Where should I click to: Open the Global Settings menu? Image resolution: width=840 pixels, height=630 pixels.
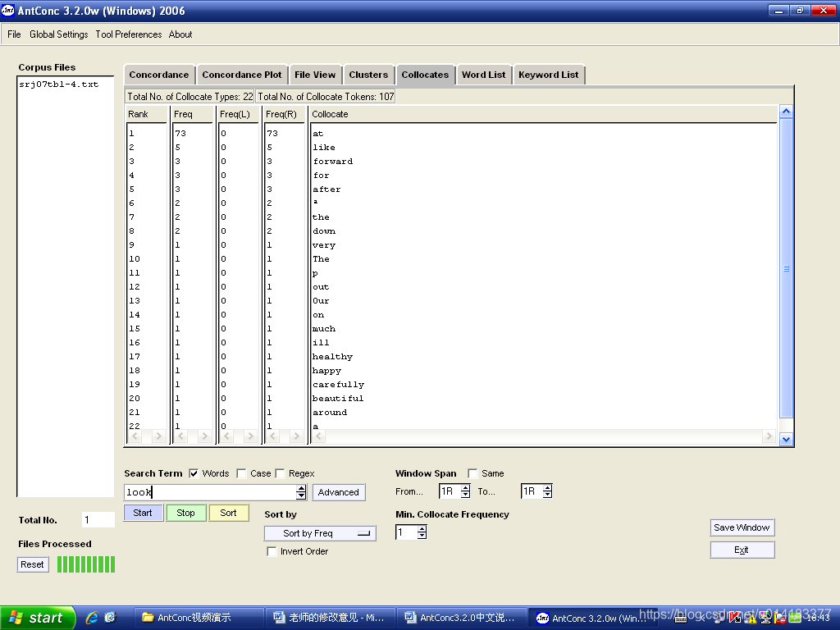coord(59,34)
